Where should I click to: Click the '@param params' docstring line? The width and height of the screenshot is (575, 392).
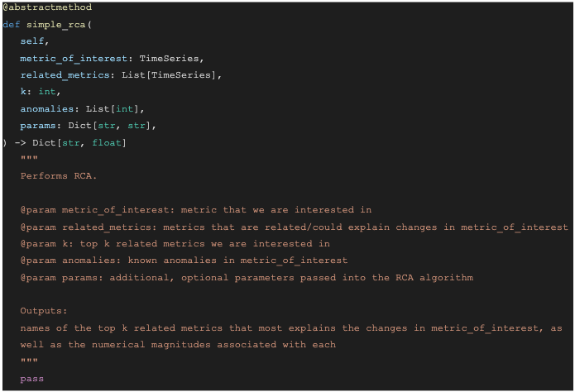click(247, 277)
